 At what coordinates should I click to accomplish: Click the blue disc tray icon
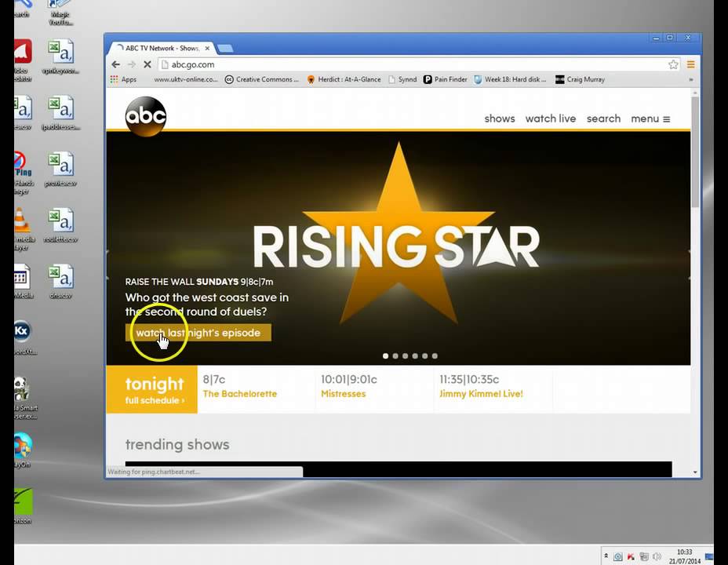point(618,556)
